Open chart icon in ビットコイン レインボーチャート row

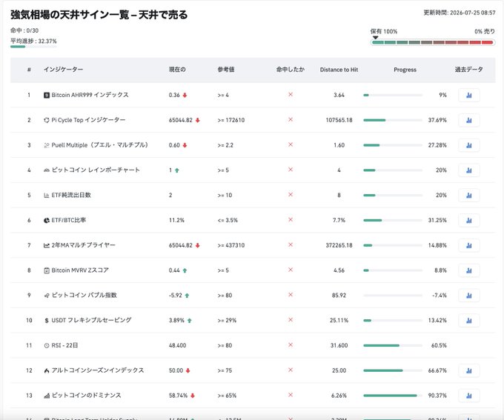[x=469, y=170]
